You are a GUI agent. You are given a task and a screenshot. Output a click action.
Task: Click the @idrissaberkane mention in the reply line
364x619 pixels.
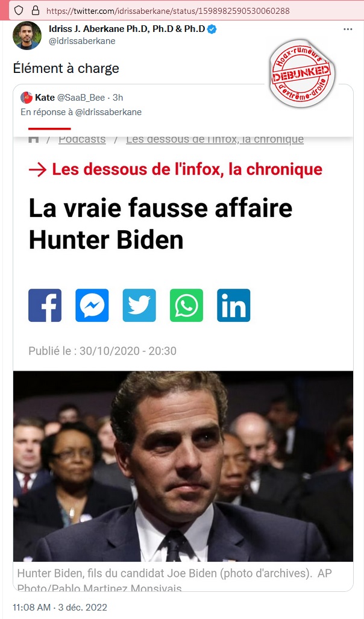108,112
